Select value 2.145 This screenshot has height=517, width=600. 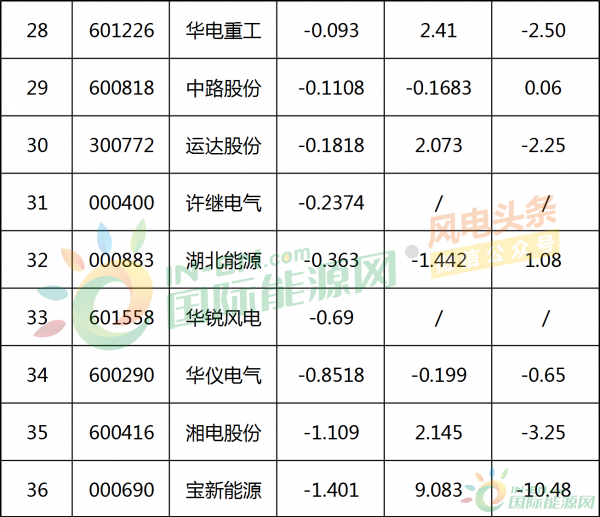pos(438,432)
